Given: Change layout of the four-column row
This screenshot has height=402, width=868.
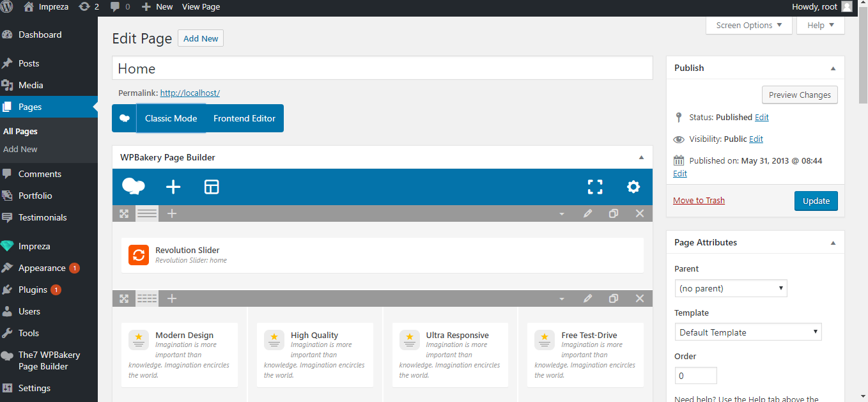Looking at the screenshot, I should (147, 298).
